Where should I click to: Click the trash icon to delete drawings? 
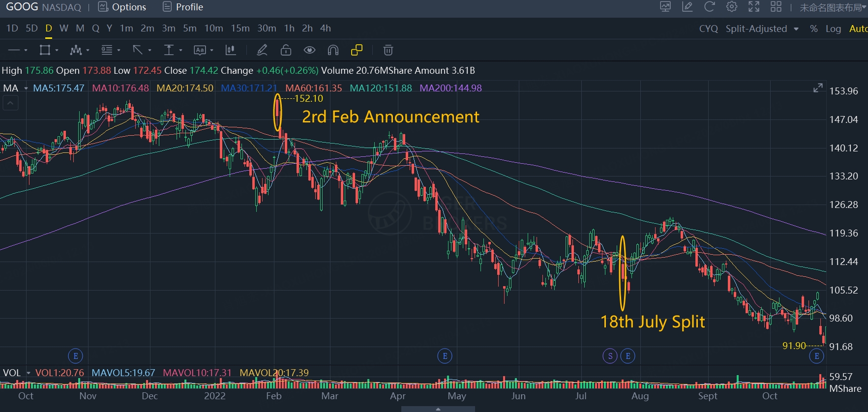coord(388,50)
